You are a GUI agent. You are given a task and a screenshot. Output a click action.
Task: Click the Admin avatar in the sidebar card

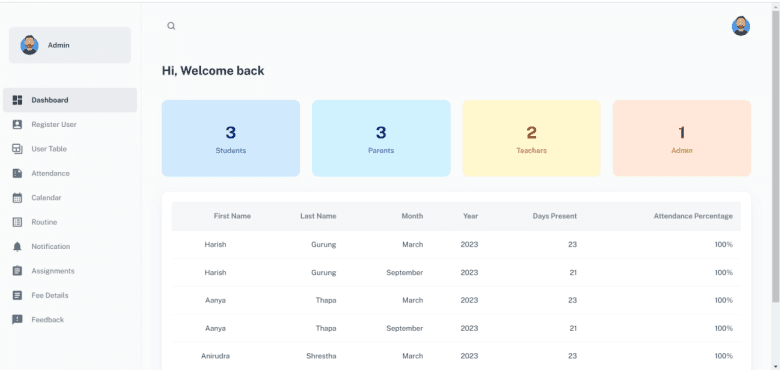tap(29, 45)
